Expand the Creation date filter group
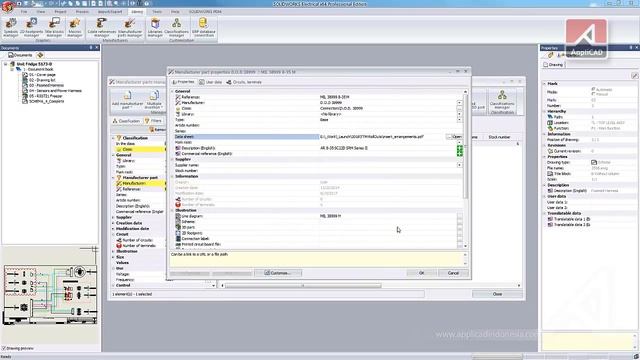 point(113,223)
